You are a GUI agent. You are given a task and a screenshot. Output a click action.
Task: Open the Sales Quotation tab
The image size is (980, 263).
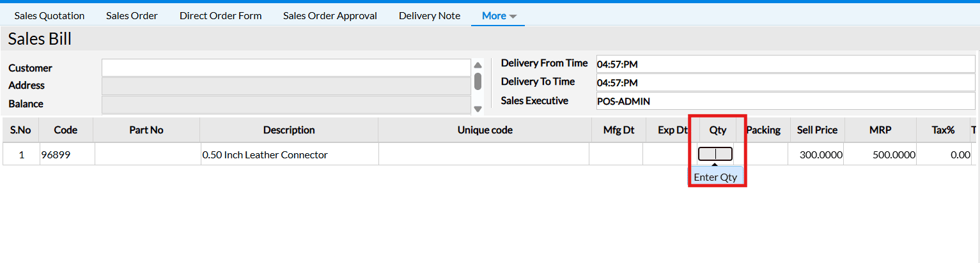[49, 16]
